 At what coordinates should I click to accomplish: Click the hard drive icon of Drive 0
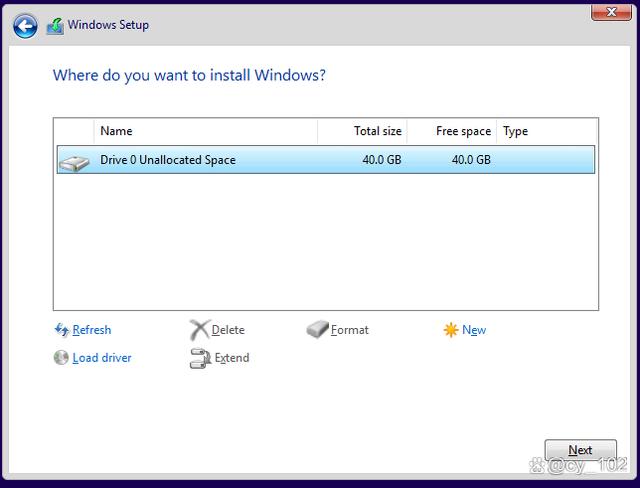(x=74, y=163)
